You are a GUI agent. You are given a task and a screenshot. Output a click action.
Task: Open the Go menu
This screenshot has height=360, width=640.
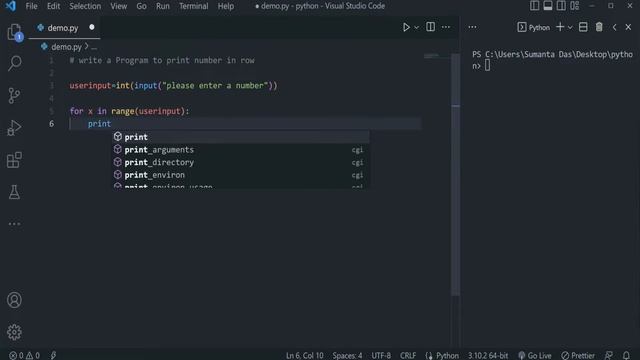[141, 6]
